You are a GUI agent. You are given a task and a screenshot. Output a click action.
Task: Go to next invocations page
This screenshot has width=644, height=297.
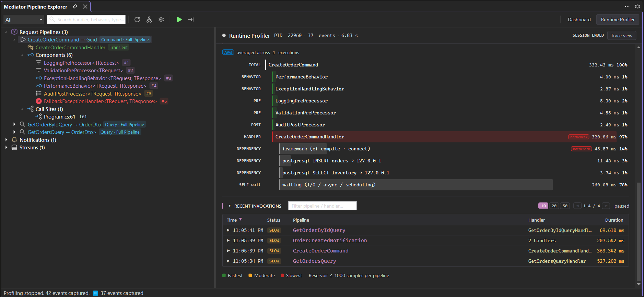tap(606, 206)
